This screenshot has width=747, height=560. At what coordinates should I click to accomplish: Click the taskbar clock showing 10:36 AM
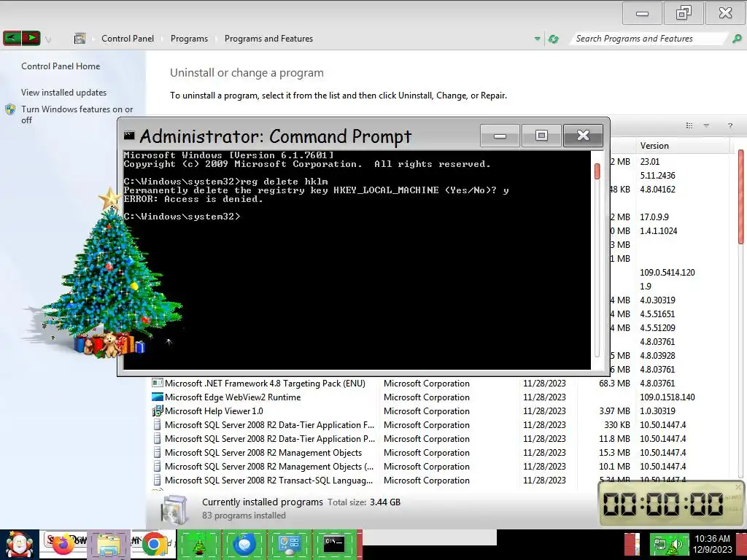pos(713,544)
